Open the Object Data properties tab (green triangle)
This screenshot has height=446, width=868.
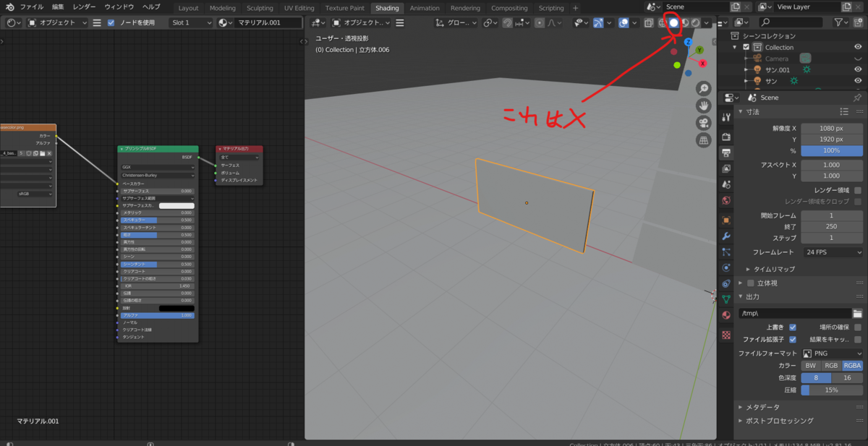[726, 299]
